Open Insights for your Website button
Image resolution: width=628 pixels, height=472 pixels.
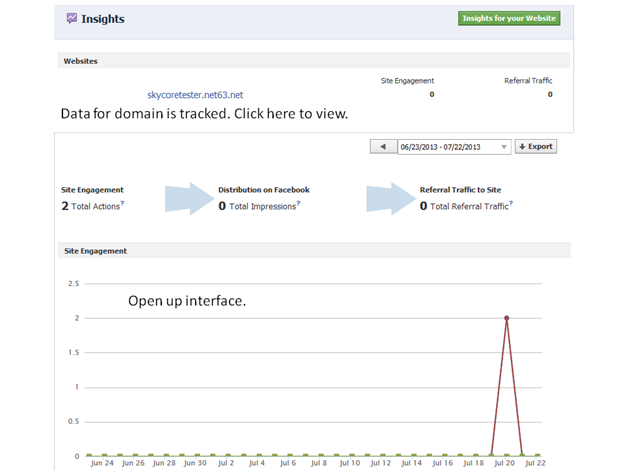click(x=509, y=18)
